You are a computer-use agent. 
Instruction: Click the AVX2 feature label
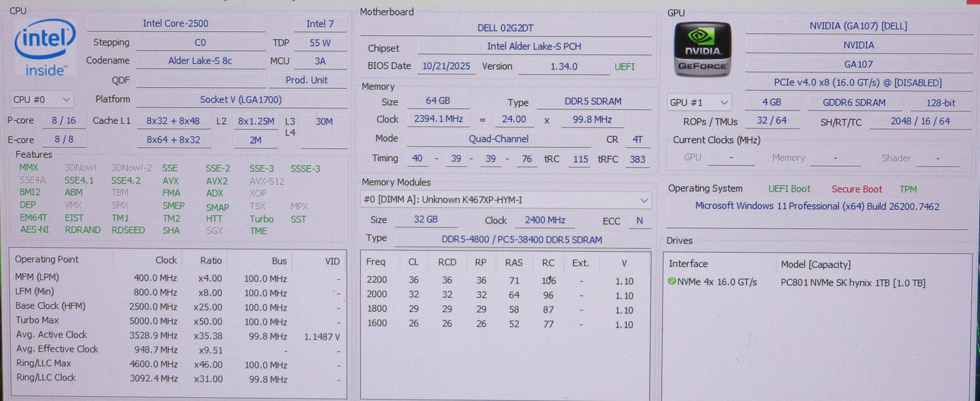217,181
